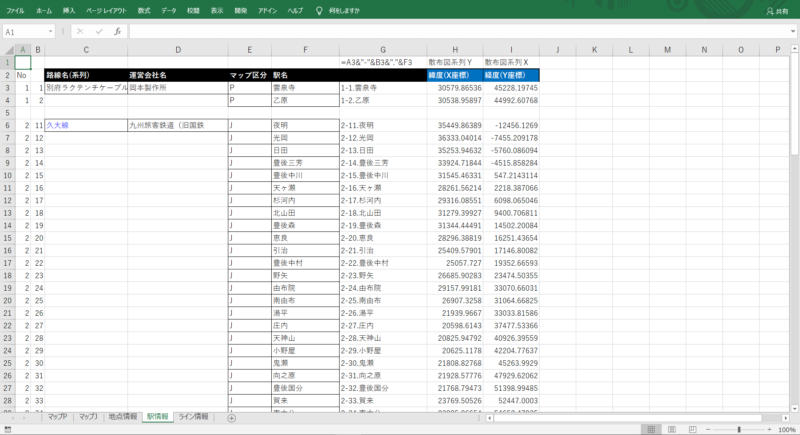Click the lightbulb tell-me search icon
This screenshot has height=435, width=800.
coord(319,9)
